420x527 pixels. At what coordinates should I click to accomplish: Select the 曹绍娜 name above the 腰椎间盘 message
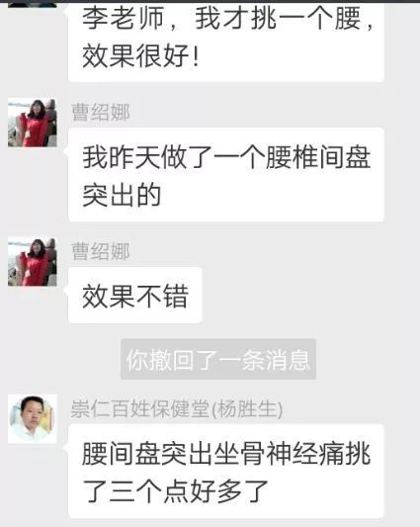pos(101,112)
